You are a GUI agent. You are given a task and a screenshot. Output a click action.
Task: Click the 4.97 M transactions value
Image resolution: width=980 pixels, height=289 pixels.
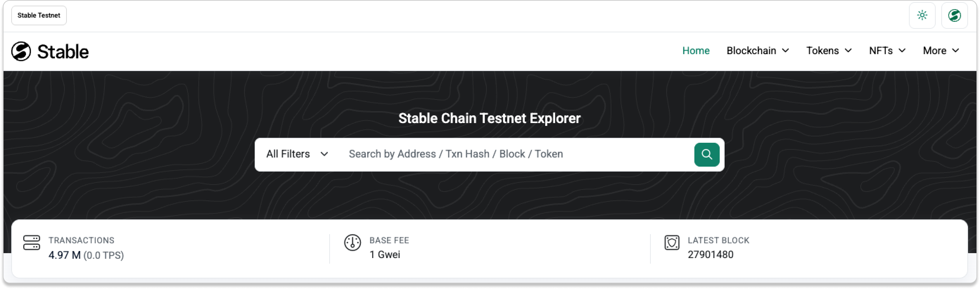[64, 255]
